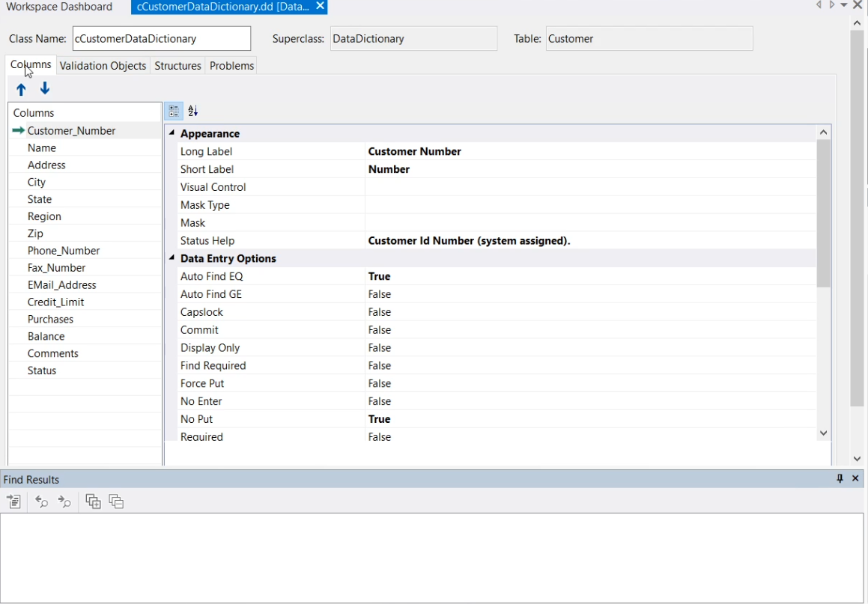Click the move column down arrow
The image size is (868, 604).
[x=45, y=89]
